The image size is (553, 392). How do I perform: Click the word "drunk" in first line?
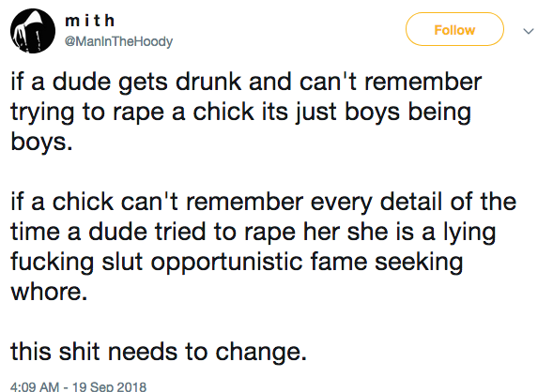[208, 82]
